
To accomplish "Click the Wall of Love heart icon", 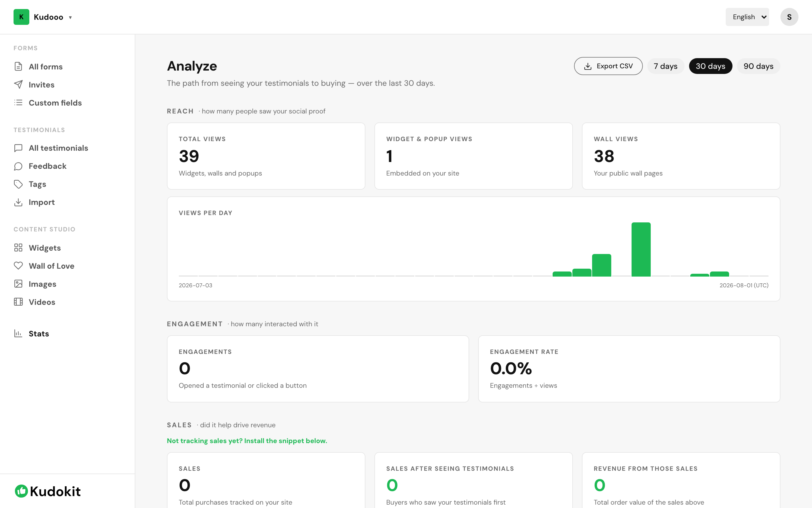I will click(x=18, y=266).
